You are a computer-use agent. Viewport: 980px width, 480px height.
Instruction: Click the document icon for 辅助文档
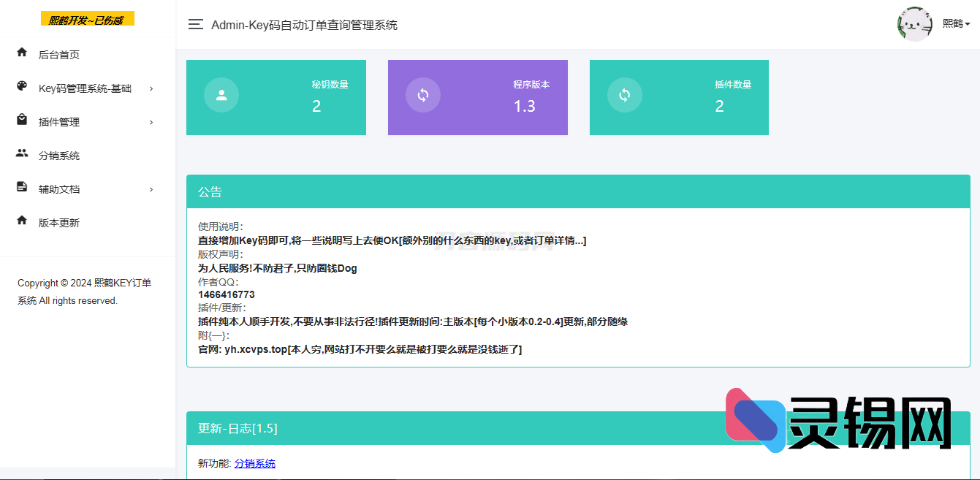pos(22,188)
